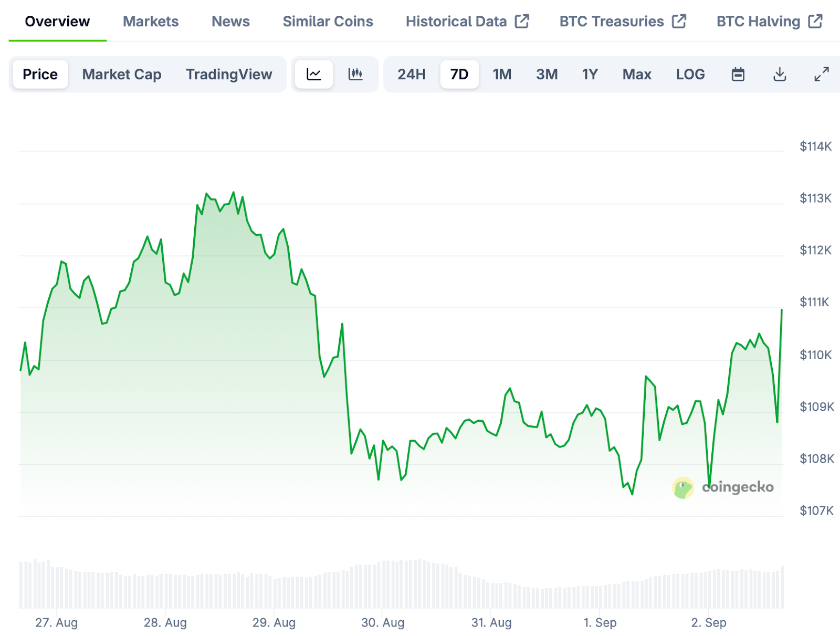Switch to the 1M chart period

(x=502, y=74)
